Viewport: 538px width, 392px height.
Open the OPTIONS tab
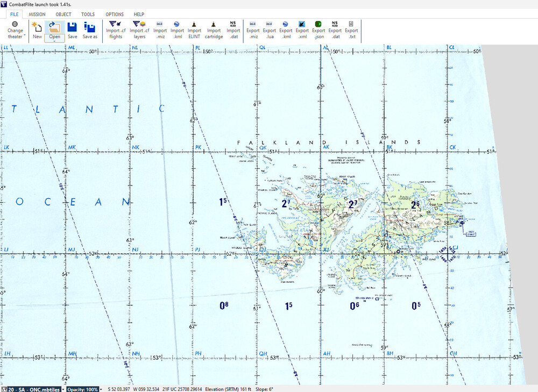click(x=114, y=15)
